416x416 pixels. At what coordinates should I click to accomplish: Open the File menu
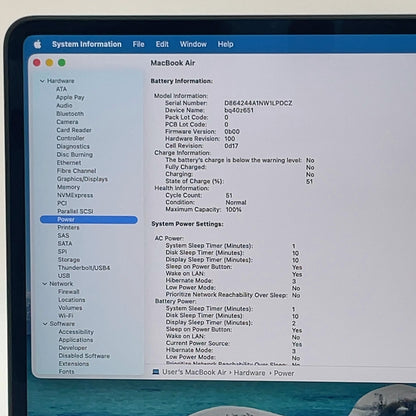[x=138, y=44]
